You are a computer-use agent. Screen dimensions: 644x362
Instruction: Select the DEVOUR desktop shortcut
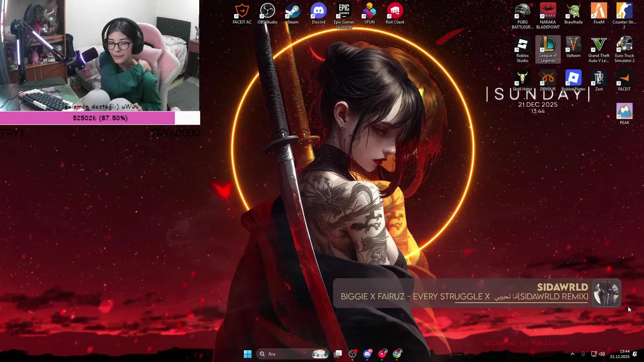click(548, 81)
